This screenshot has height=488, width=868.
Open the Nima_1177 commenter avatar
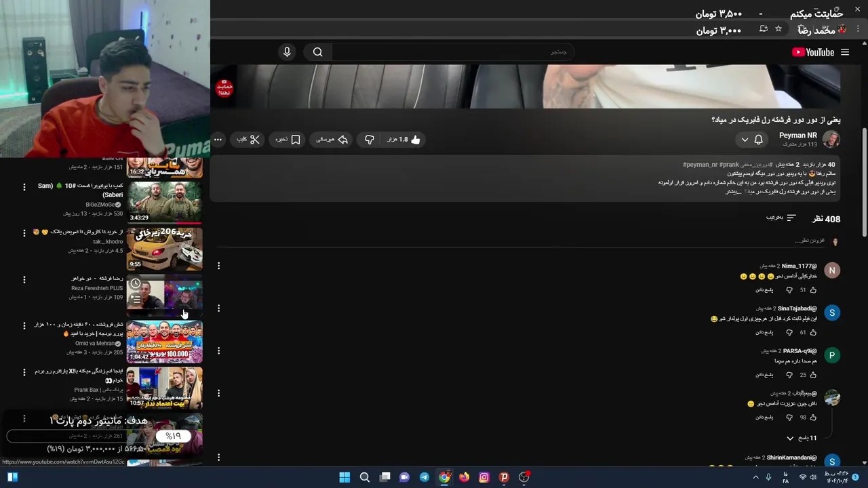click(832, 270)
